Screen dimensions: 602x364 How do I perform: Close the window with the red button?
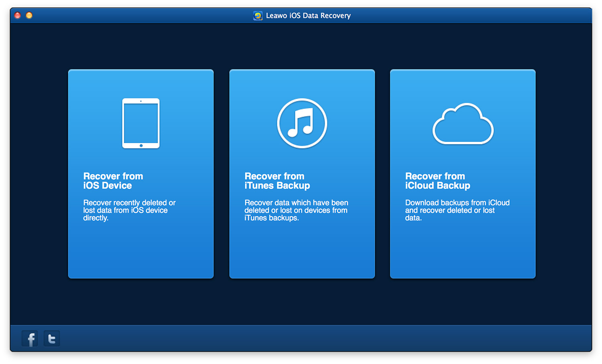point(18,16)
